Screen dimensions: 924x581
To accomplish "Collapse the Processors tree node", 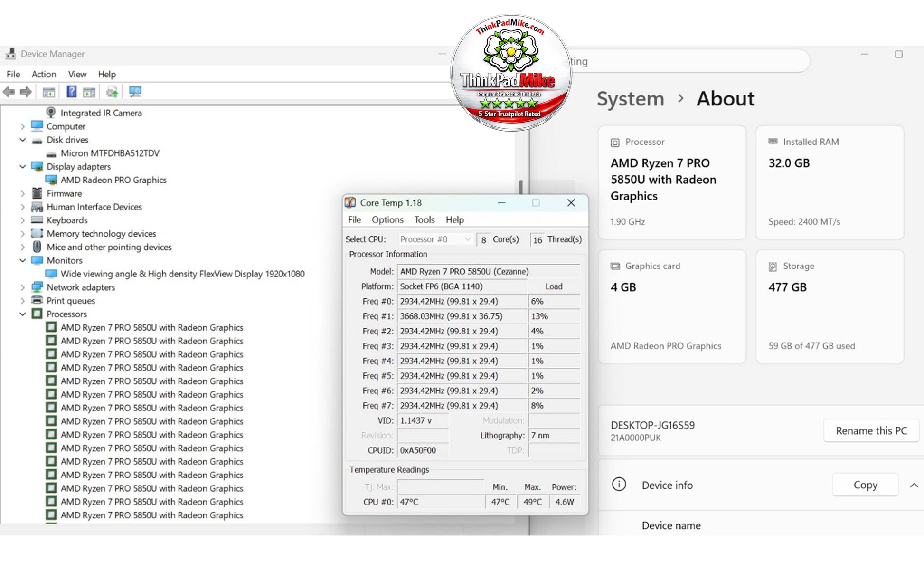I will pos(22,314).
